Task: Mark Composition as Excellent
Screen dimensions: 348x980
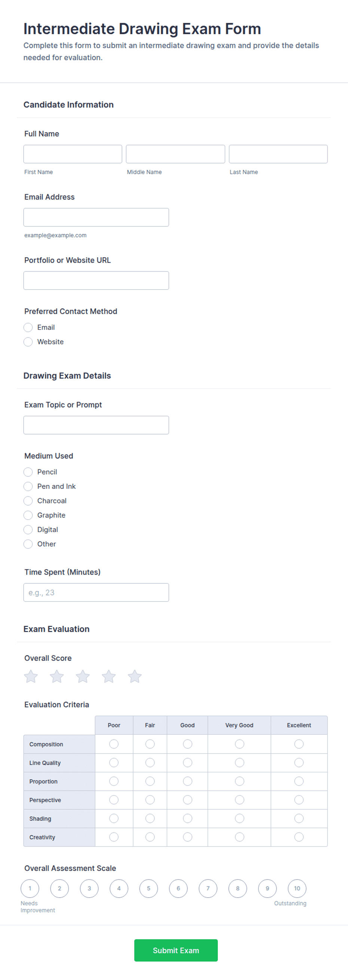Action: 299,744
